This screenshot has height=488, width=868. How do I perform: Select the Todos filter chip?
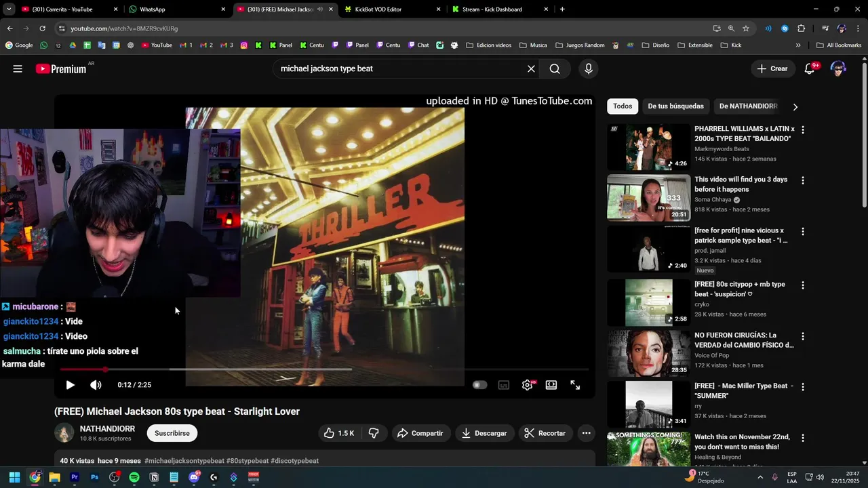pyautogui.click(x=623, y=106)
